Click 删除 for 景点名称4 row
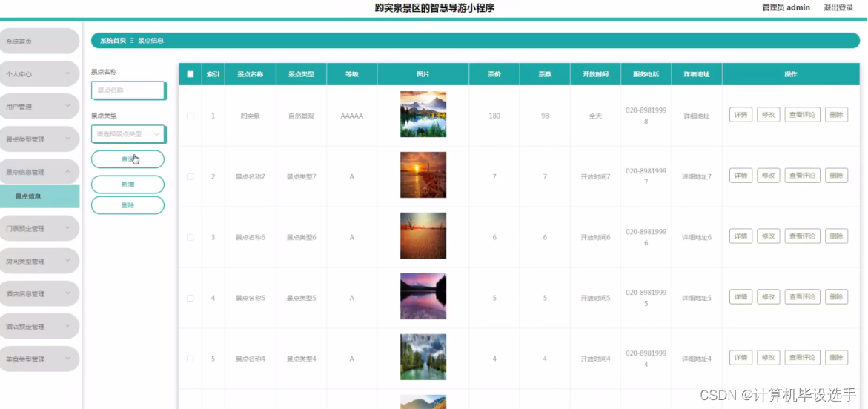Screen dimensions: 868x409 [x=836, y=358]
